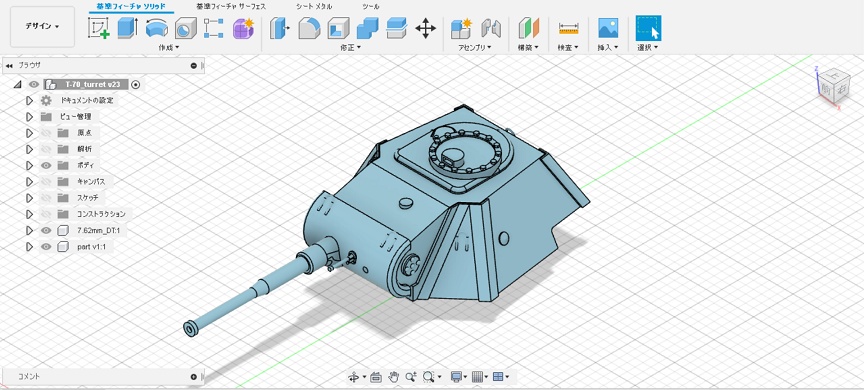This screenshot has height=390, width=864.
Task: Open the 修正 dropdown menu
Action: 350,47
